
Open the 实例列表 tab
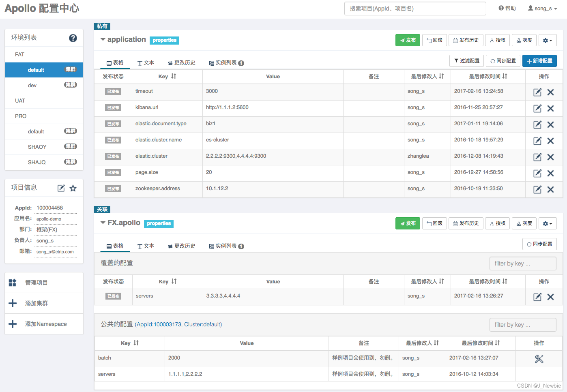point(223,63)
